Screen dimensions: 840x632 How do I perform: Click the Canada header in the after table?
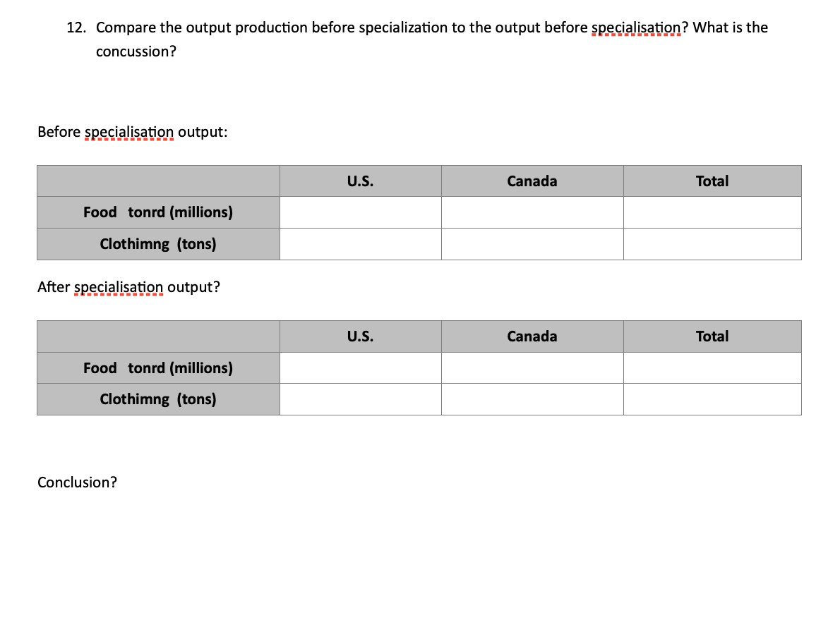532,336
